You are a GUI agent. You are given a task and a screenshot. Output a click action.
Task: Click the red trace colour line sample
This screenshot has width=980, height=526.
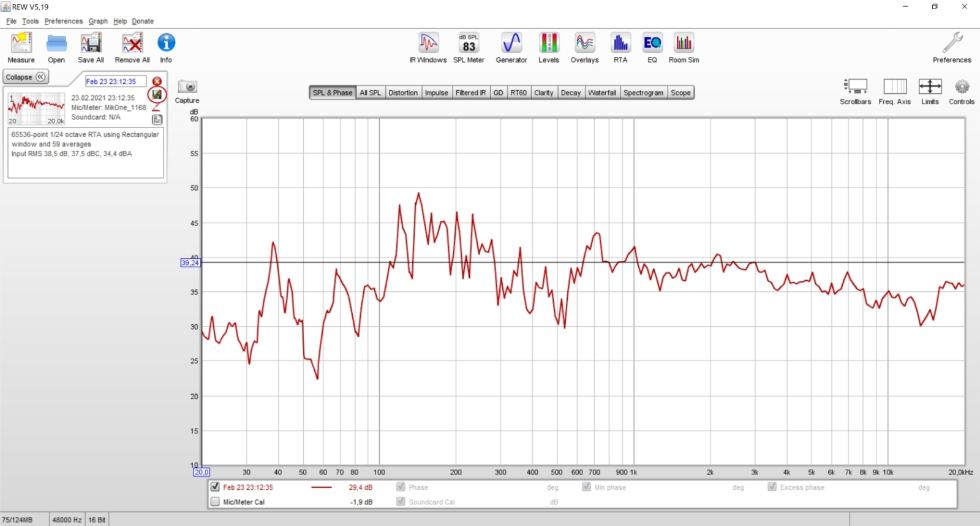click(x=322, y=487)
